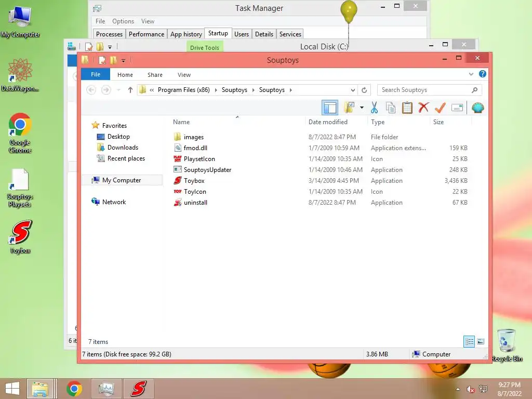Open Recycle Bin on desktop

click(507, 345)
